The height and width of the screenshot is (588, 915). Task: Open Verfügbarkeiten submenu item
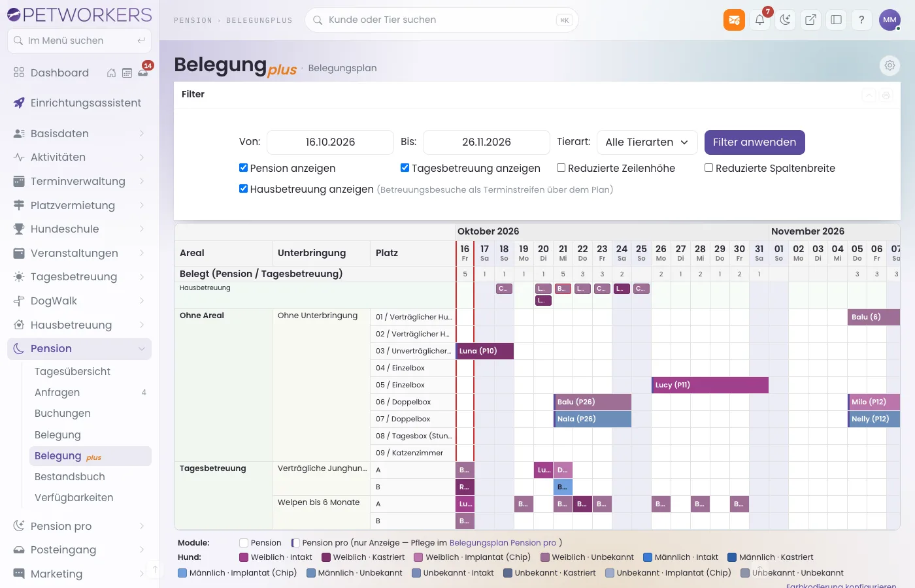pos(90,497)
